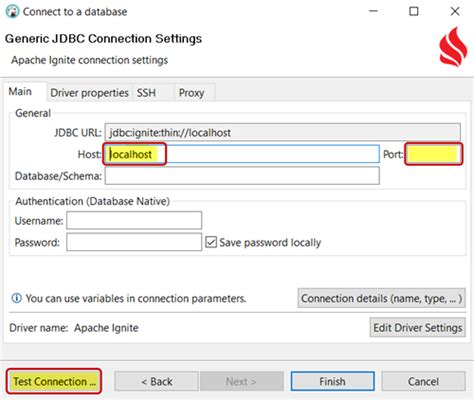Close the Connect to a database window

point(455,11)
